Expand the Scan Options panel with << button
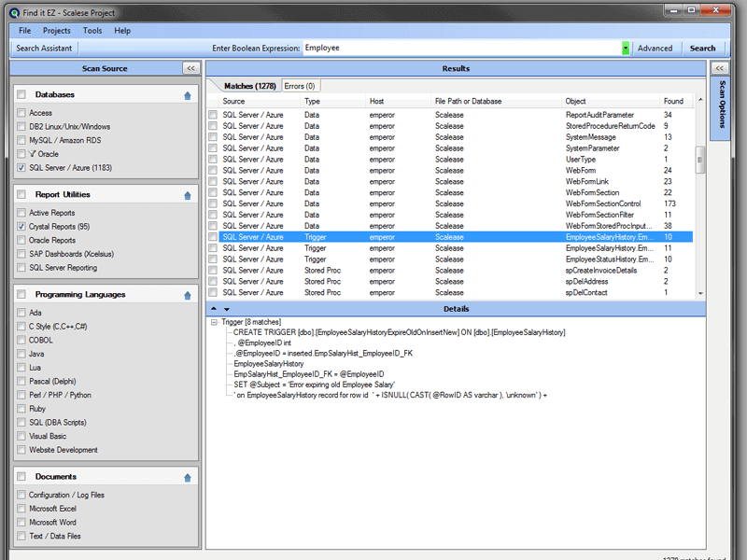This screenshot has width=747, height=560. click(x=719, y=68)
